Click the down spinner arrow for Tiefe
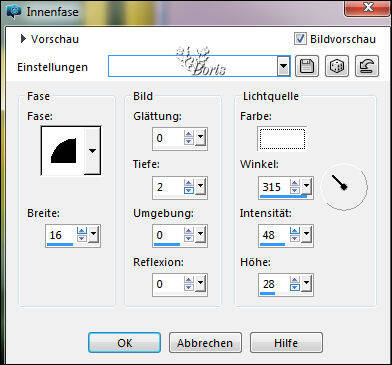The image size is (392, 365). pos(189,190)
